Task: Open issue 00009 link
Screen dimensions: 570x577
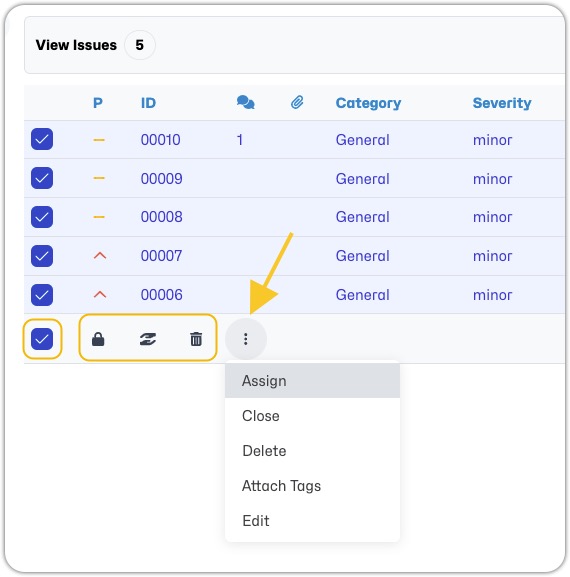Action: pos(162,179)
